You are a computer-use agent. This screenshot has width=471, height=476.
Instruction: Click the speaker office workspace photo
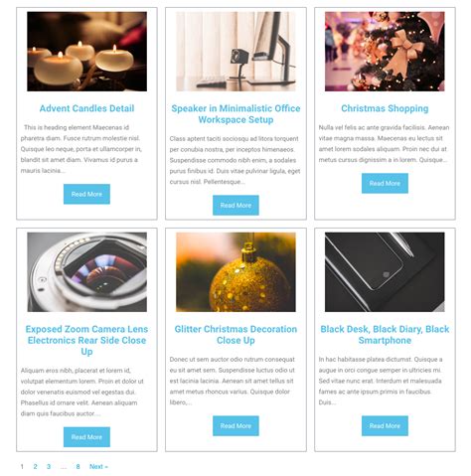pos(235,52)
